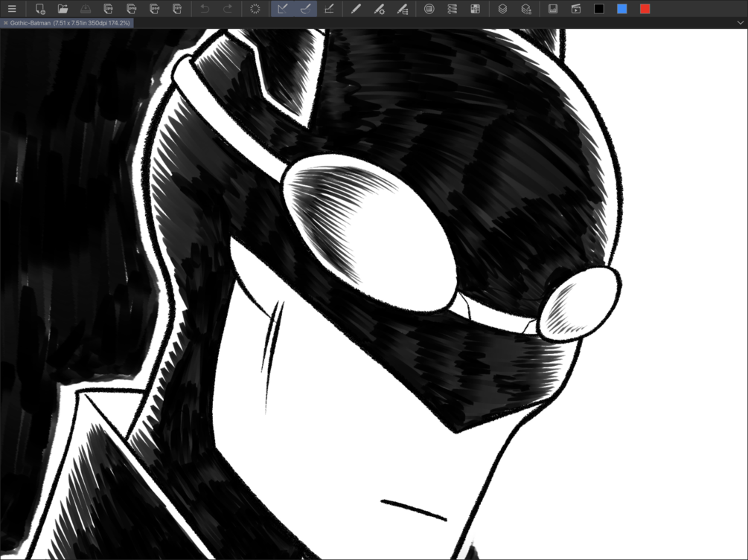Open the Navigator image icon
The height and width of the screenshot is (560, 748).
pyautogui.click(x=553, y=9)
